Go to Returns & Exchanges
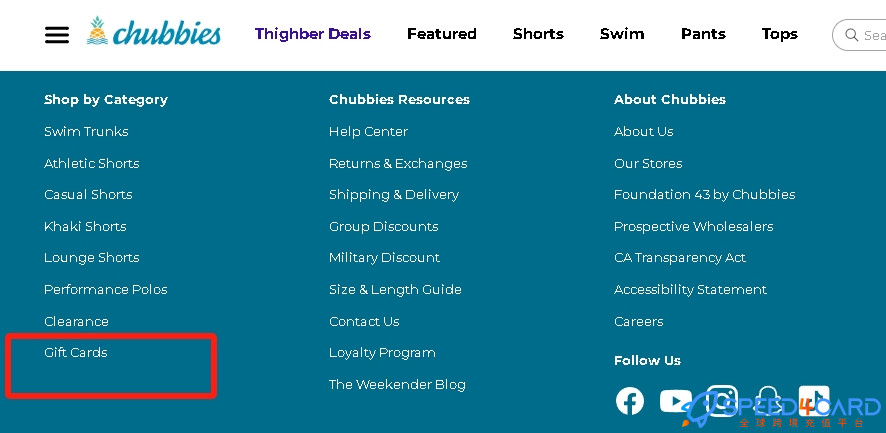The width and height of the screenshot is (886, 433). [x=398, y=163]
